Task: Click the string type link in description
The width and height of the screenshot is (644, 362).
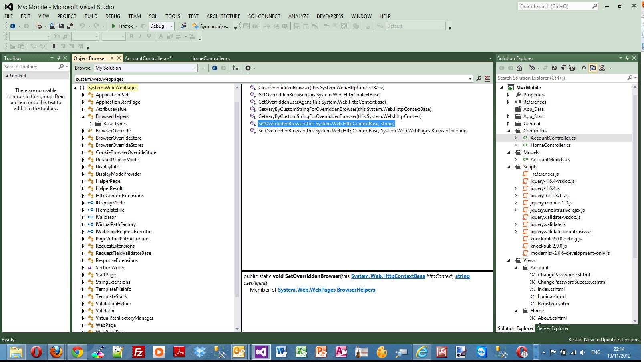Action: click(x=463, y=276)
